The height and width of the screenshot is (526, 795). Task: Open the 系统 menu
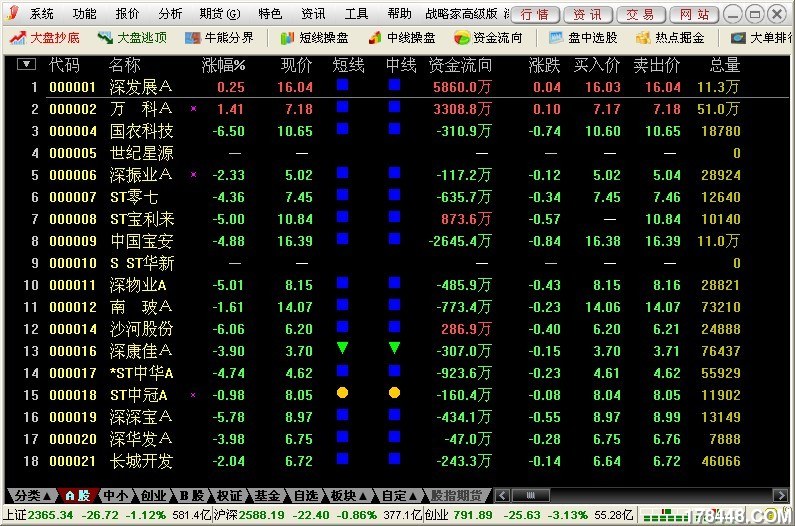42,14
